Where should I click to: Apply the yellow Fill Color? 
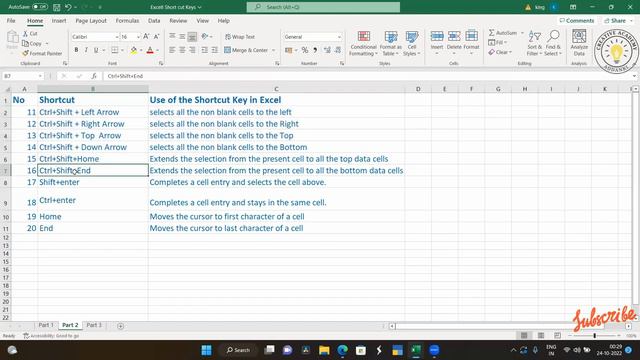133,50
